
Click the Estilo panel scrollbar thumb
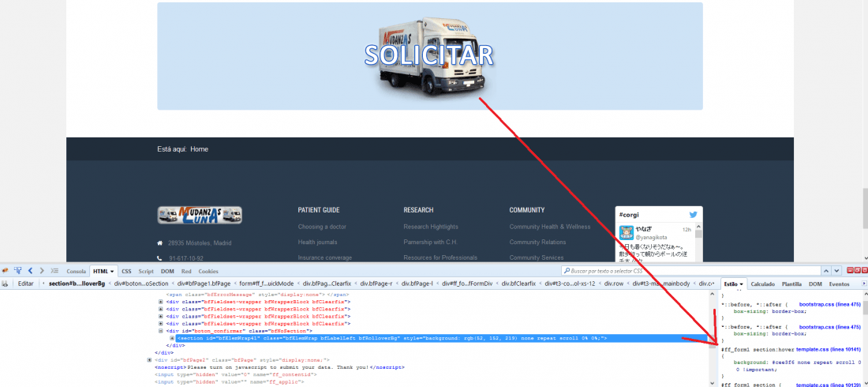pyautogui.click(x=865, y=309)
